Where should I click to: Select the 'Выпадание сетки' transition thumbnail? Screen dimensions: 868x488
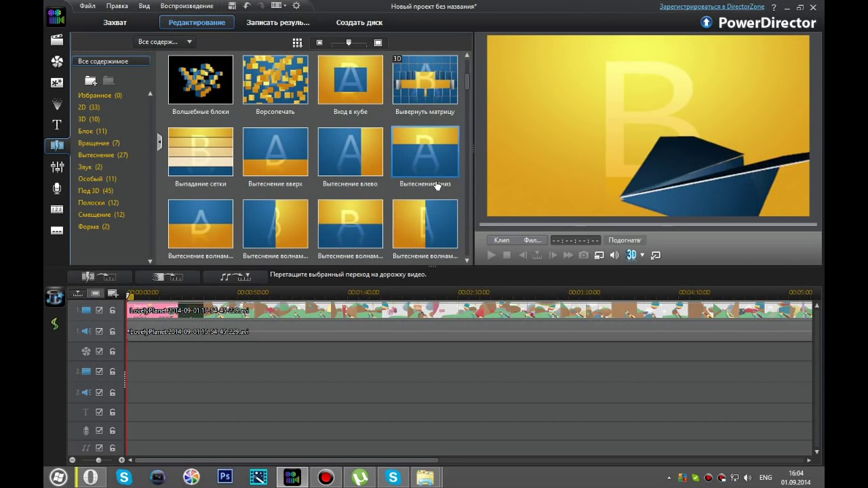pyautogui.click(x=201, y=152)
